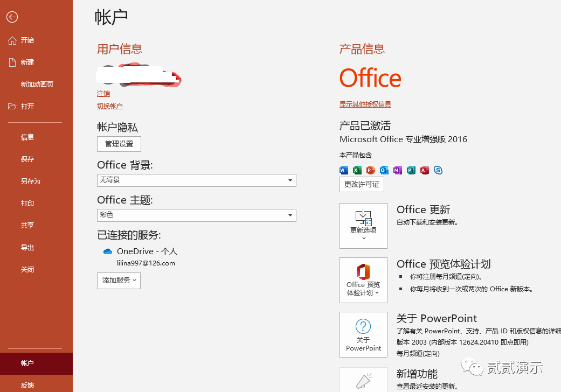This screenshot has height=392, width=561.
Task: Click the OneNote product icon
Action: point(398,170)
